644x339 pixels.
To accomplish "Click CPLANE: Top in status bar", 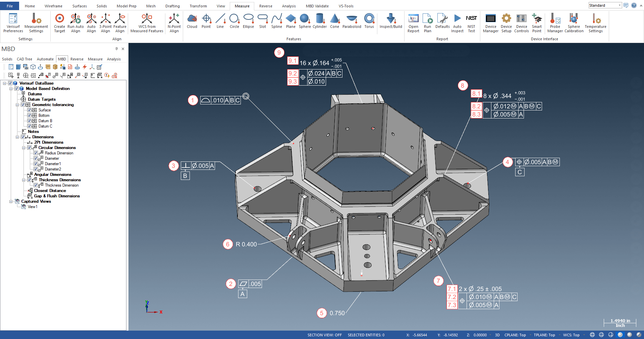I will (515, 335).
